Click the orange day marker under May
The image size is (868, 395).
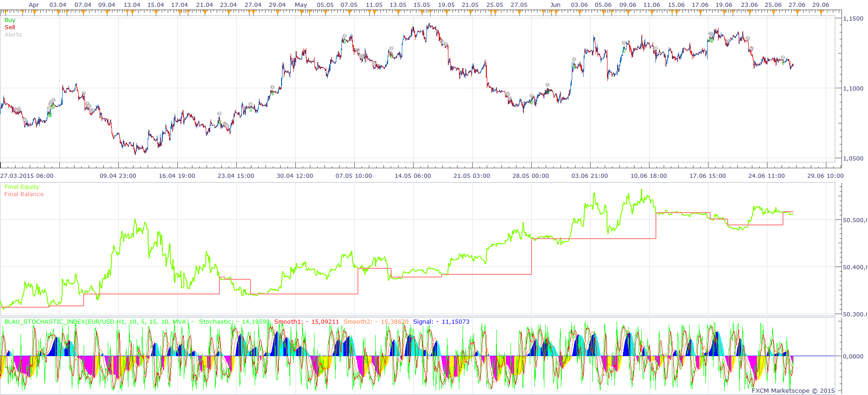[x=301, y=12]
